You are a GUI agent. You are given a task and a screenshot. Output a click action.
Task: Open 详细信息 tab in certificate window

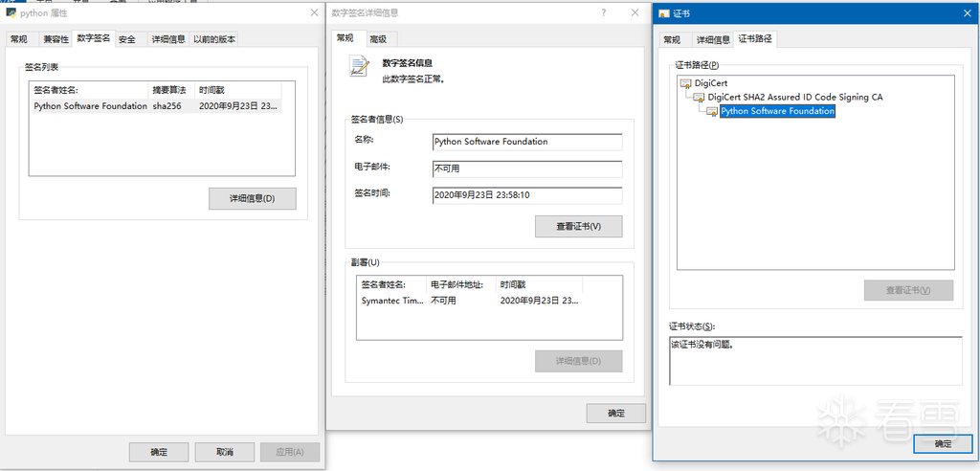point(713,40)
